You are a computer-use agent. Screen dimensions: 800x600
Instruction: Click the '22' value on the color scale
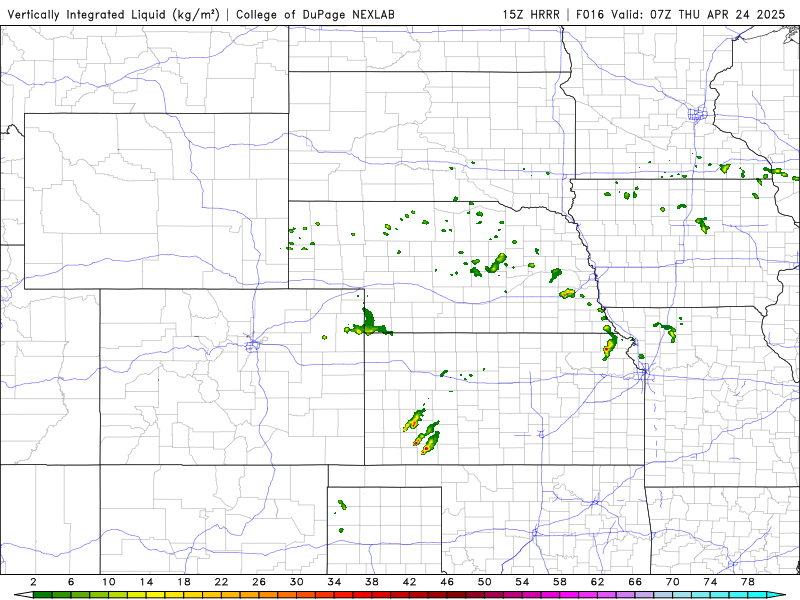click(x=221, y=582)
